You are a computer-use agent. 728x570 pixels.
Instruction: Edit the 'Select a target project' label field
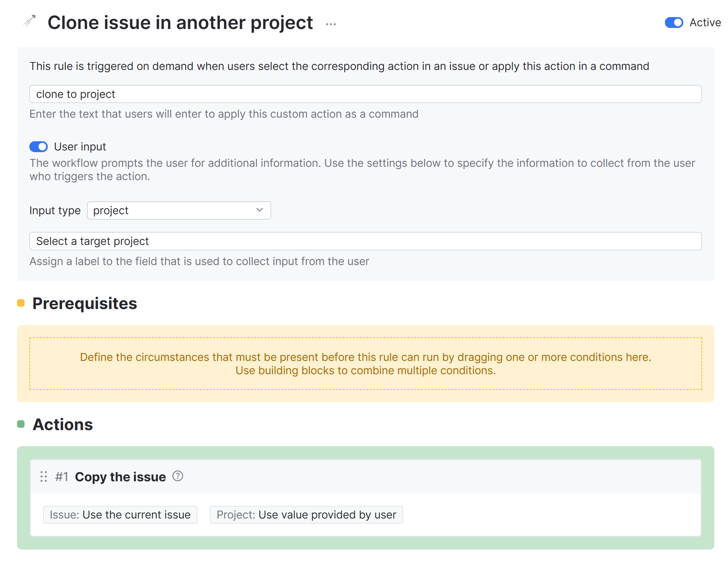[x=365, y=241]
